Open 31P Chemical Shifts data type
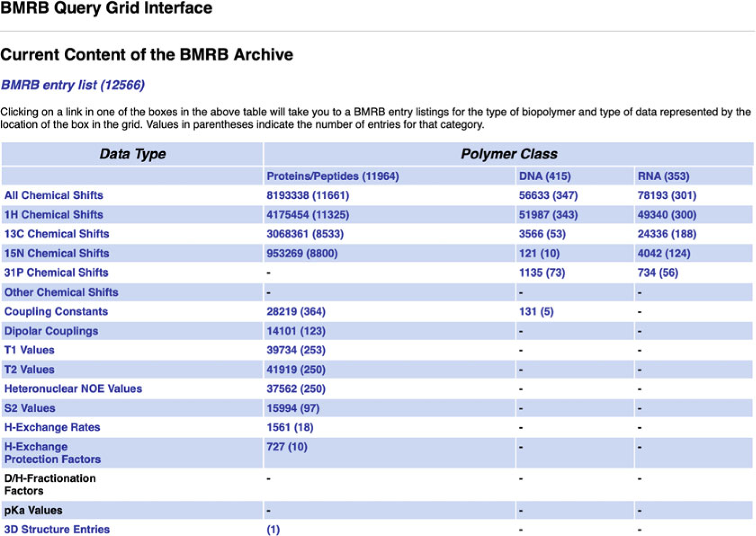 (x=56, y=273)
